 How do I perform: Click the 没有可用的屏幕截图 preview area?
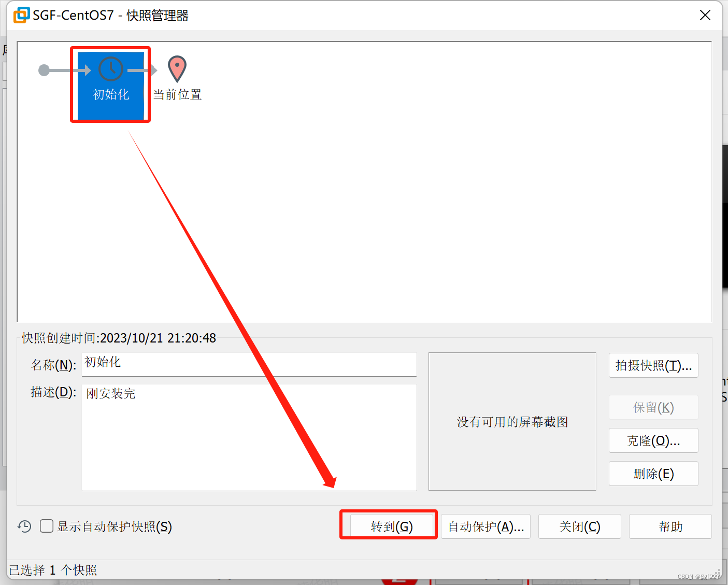tap(512, 421)
